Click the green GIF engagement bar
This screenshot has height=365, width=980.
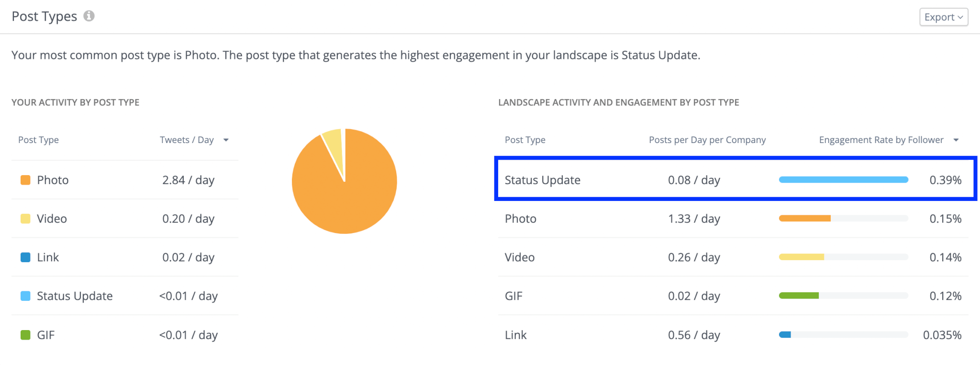pyautogui.click(x=799, y=296)
